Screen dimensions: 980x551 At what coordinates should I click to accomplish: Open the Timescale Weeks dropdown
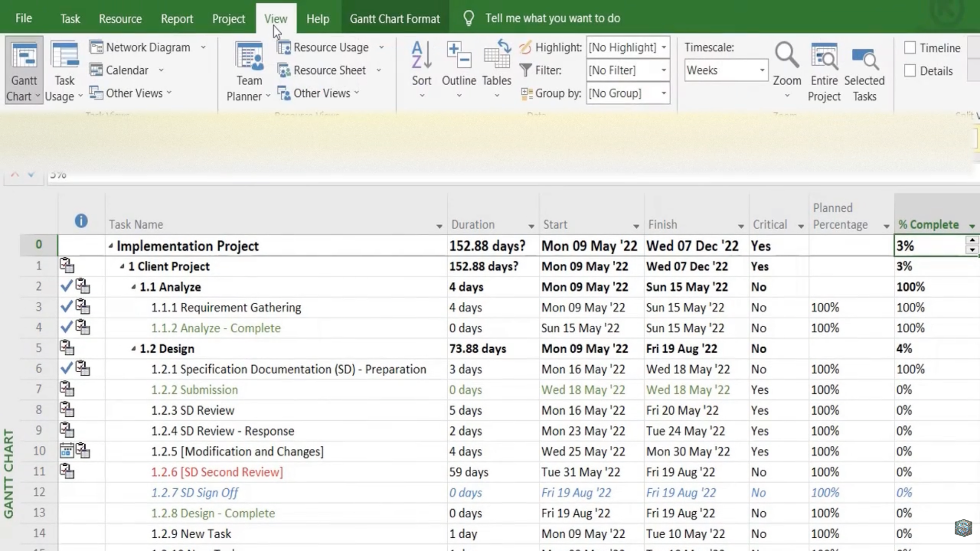click(762, 70)
